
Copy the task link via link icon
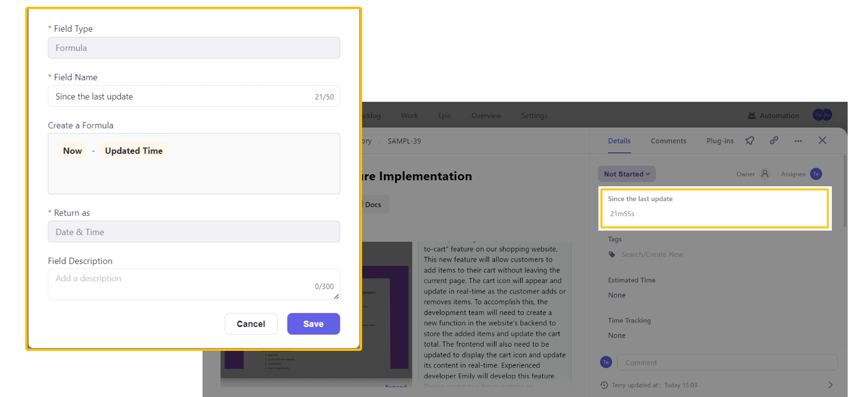774,141
